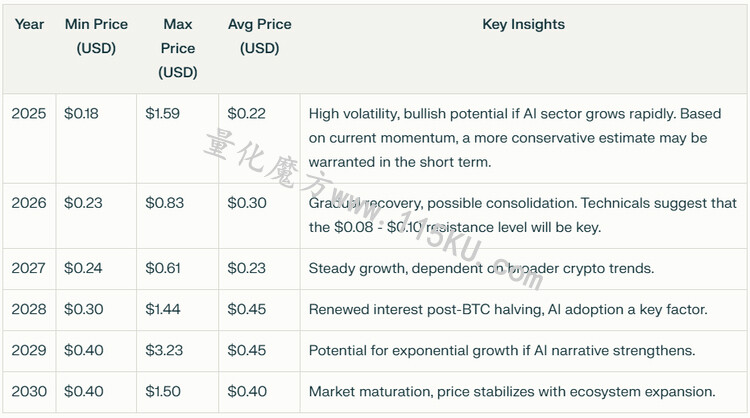Click the Gradual recovery insight text
The image size is (750, 418).
point(522,215)
